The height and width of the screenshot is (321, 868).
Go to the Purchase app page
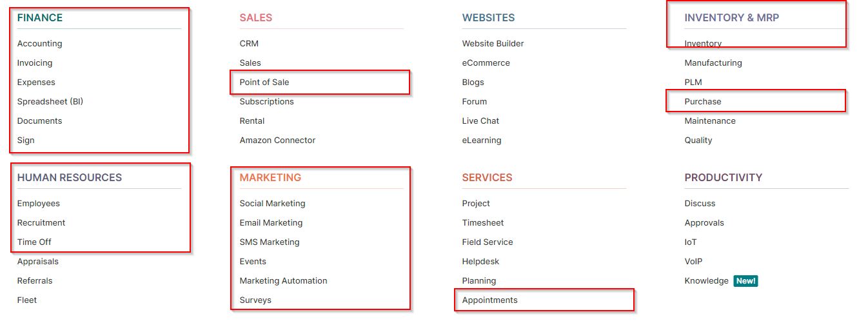coord(703,102)
